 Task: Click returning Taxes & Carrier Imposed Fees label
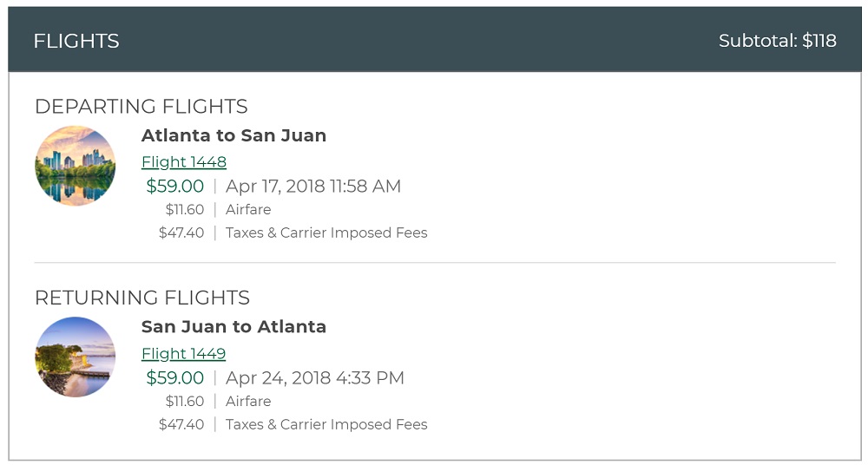[326, 425]
